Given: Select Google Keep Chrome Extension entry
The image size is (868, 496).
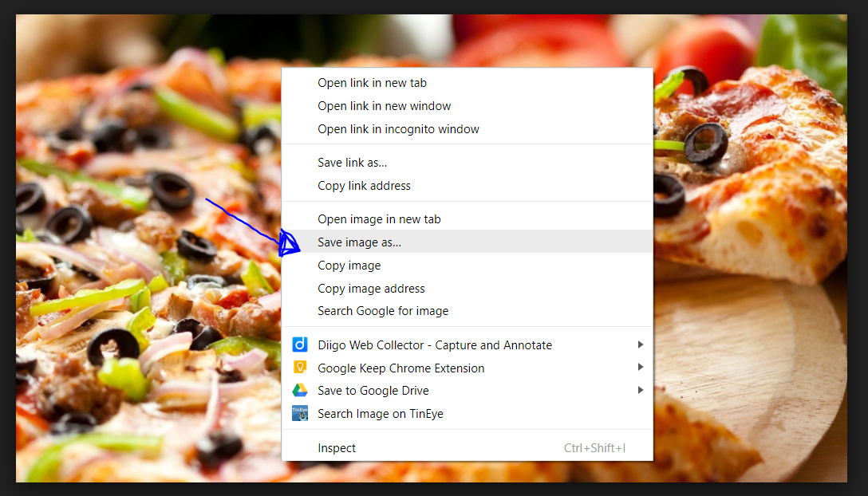Looking at the screenshot, I should (x=468, y=368).
